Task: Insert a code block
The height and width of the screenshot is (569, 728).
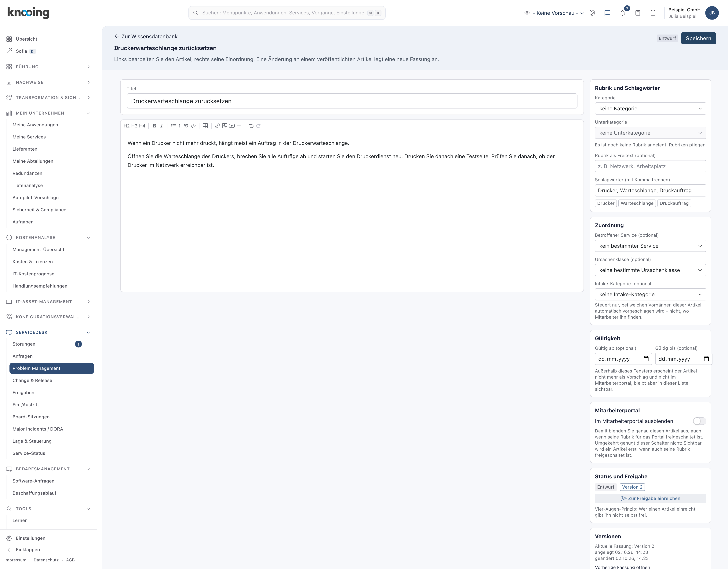Action: click(x=193, y=126)
